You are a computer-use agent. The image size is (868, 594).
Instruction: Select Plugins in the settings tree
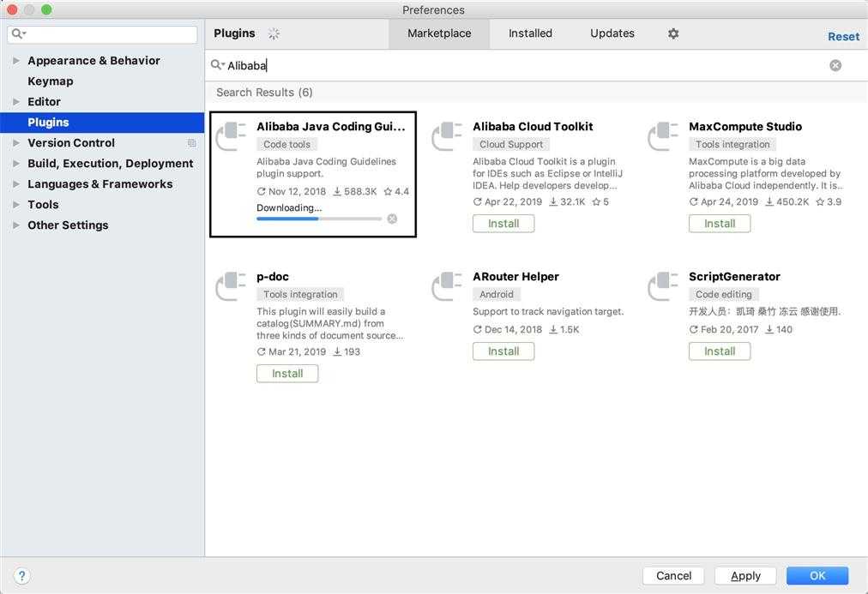[x=102, y=123]
